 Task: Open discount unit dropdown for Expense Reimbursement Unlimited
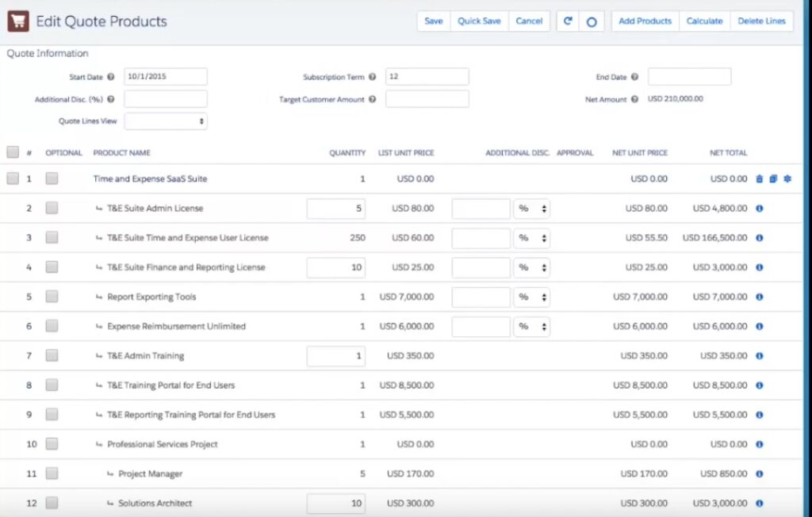click(532, 327)
